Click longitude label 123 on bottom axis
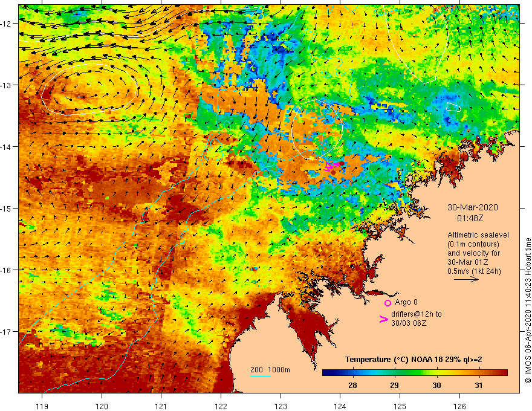The image size is (532, 411). [x=281, y=406]
